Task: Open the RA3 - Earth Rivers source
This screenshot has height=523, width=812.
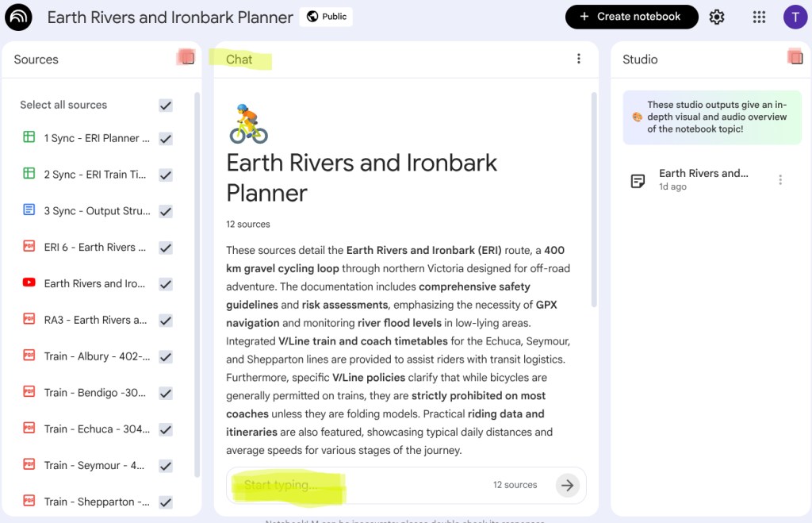Action: [x=95, y=320]
